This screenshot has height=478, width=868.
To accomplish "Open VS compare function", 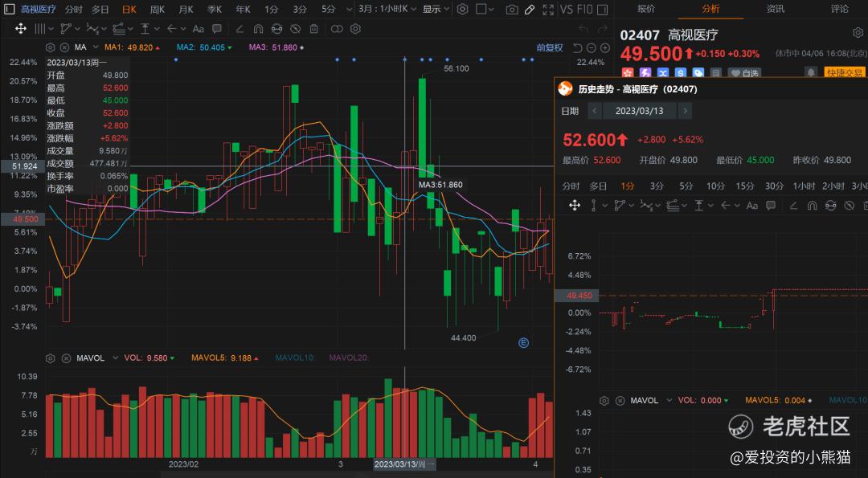I will tap(567, 10).
